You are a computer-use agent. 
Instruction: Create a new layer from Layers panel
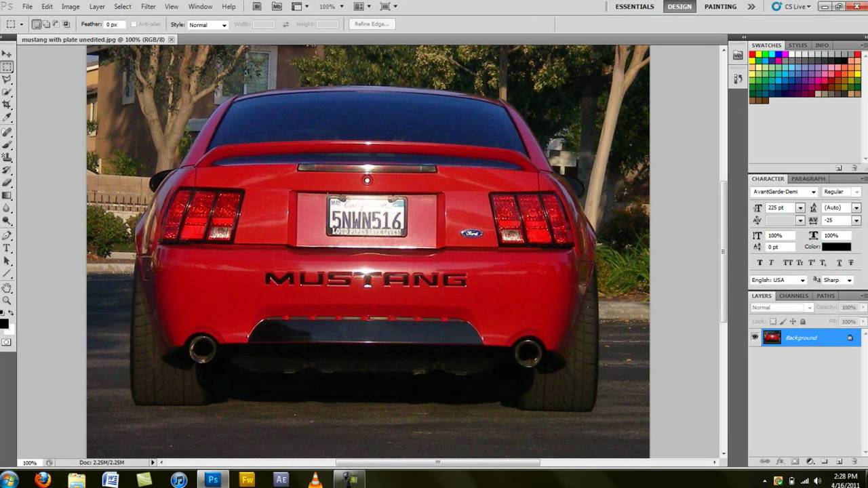(839, 461)
